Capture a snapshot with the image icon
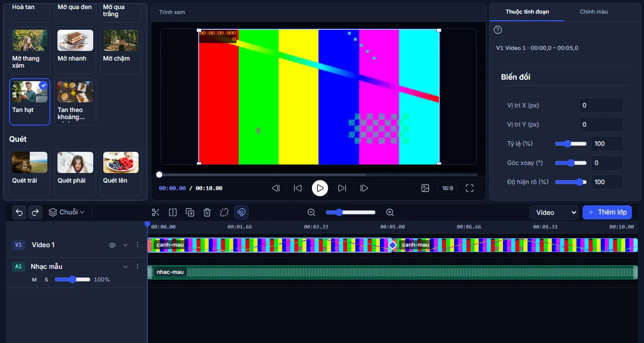Screen dimensions: 644x343 coord(425,188)
